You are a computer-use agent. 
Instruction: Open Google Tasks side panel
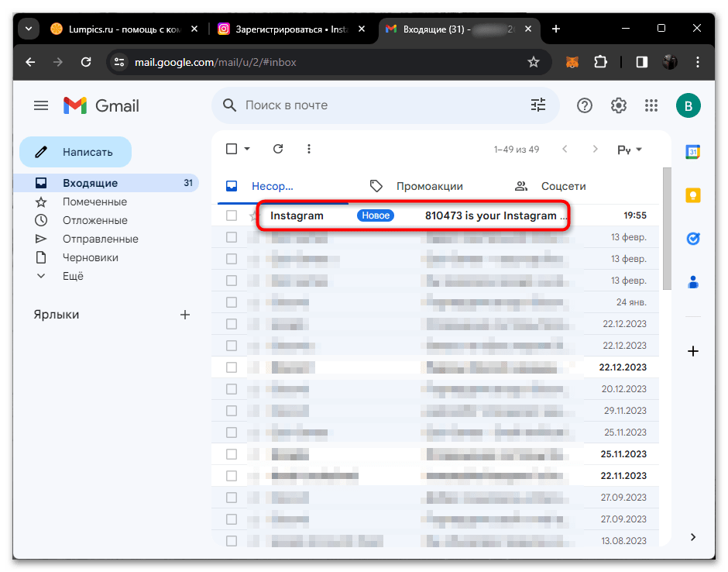[692, 239]
